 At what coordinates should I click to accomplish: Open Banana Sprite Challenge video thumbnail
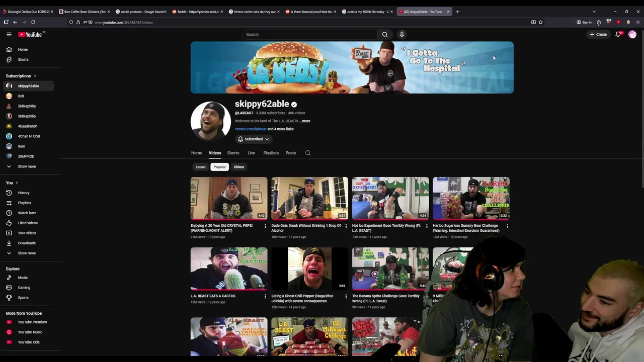390,268
